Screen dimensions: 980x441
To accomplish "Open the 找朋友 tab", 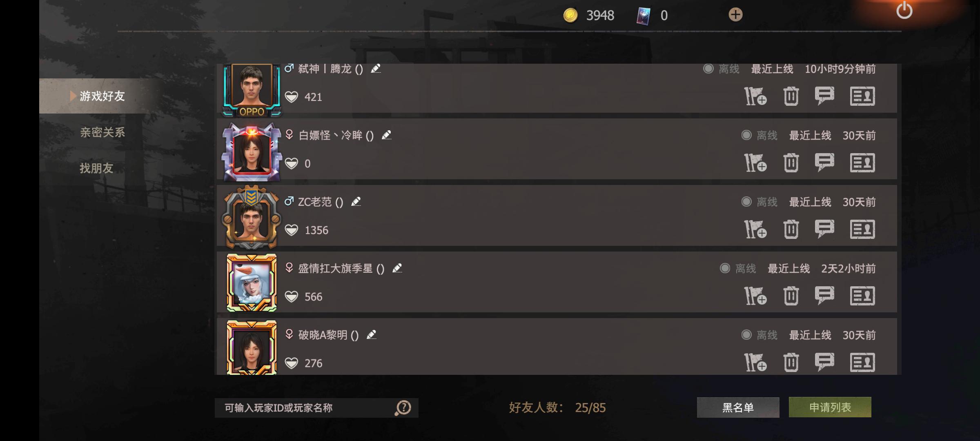I will pos(96,168).
